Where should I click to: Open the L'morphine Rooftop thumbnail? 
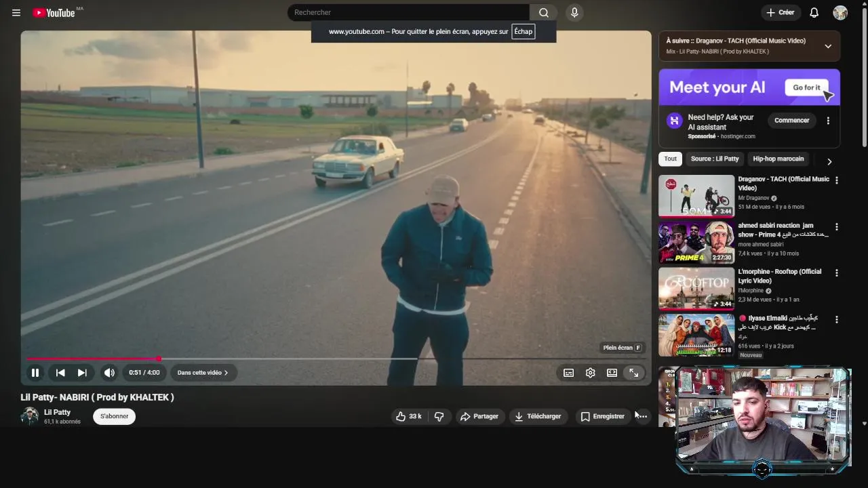click(696, 288)
